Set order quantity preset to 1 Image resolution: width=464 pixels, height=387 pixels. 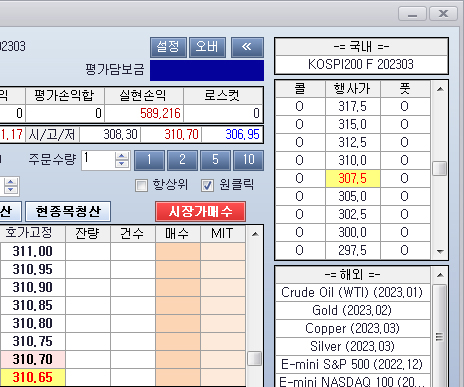pyautogui.click(x=149, y=160)
